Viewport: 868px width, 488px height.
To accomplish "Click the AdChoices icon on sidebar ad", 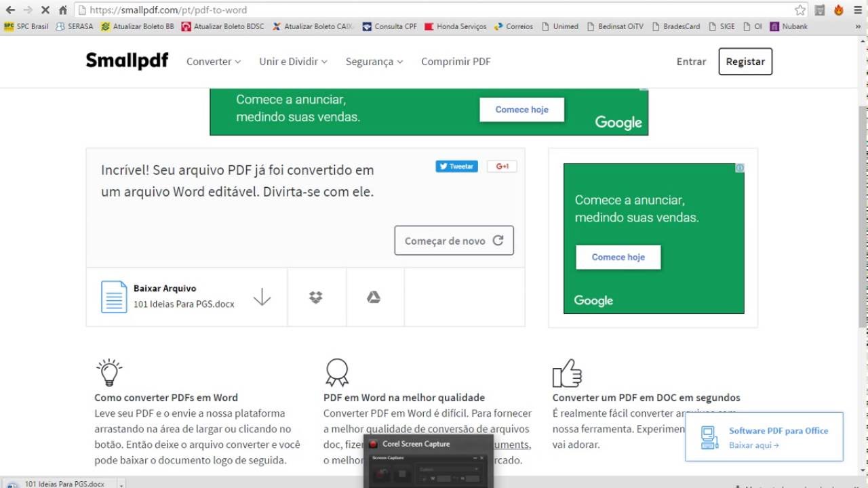I will tap(740, 167).
